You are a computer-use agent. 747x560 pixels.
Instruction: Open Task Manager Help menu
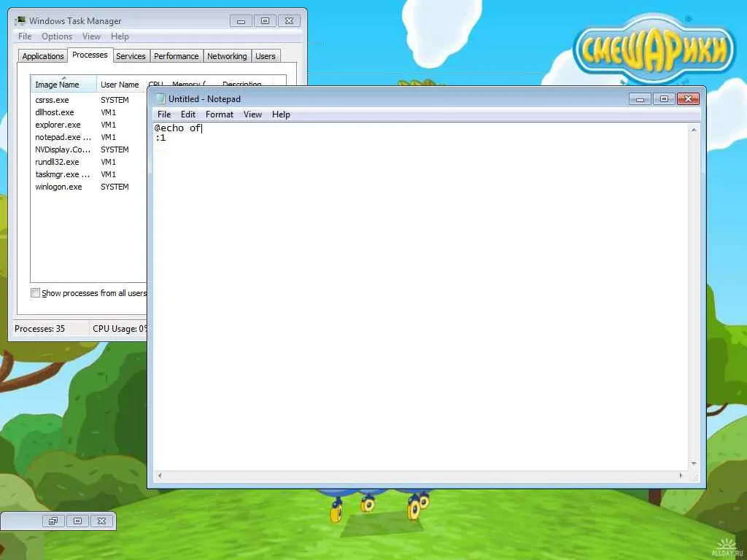(x=120, y=36)
